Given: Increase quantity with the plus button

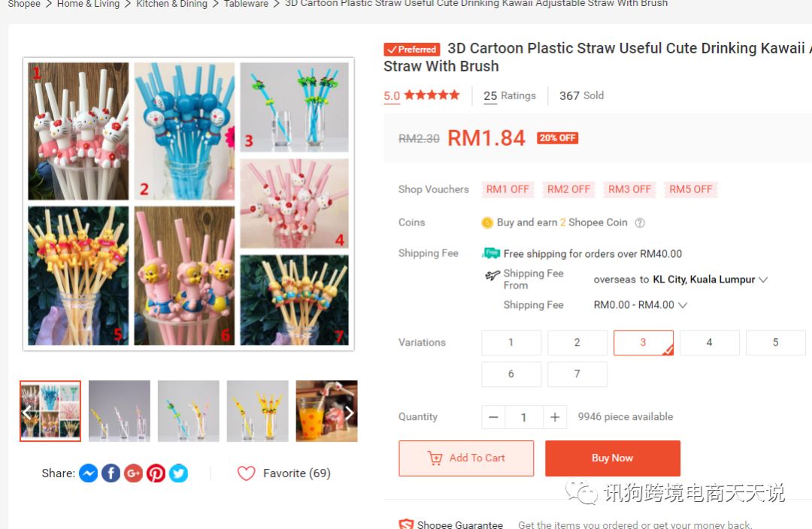Looking at the screenshot, I should pos(555,417).
